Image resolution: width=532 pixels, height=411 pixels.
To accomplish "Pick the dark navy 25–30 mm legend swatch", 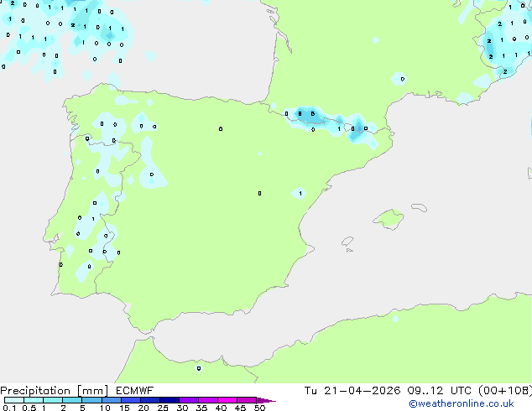I will click(170, 400).
